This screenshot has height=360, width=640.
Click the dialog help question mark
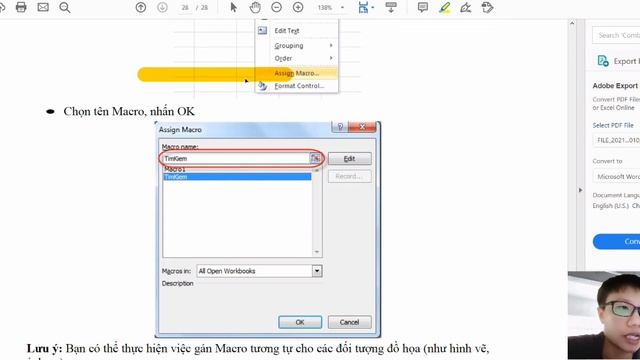(340, 127)
